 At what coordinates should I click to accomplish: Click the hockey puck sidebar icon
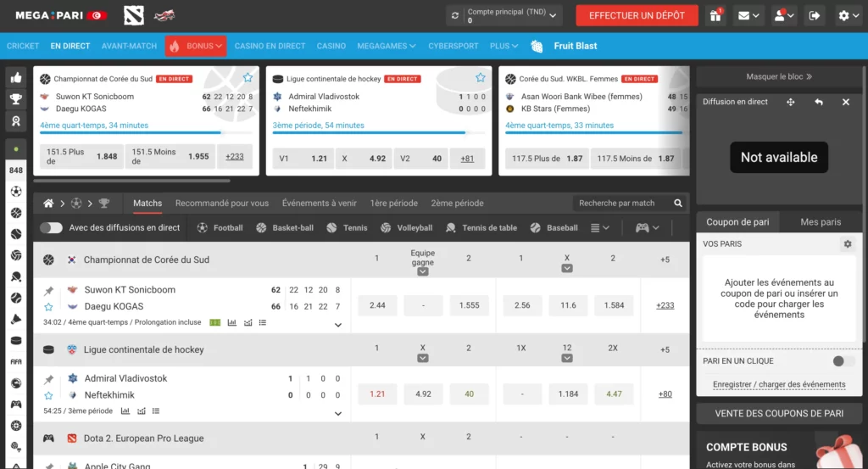point(16,341)
